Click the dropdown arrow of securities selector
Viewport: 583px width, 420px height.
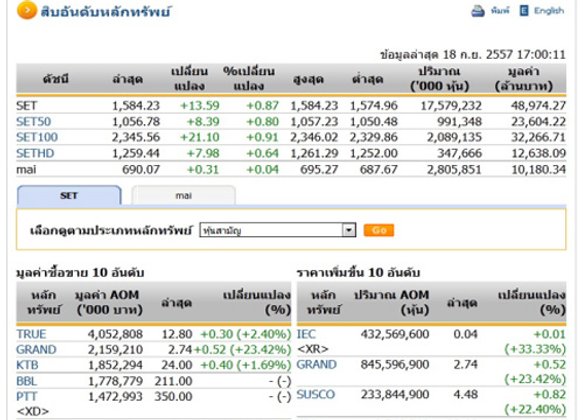click(349, 230)
